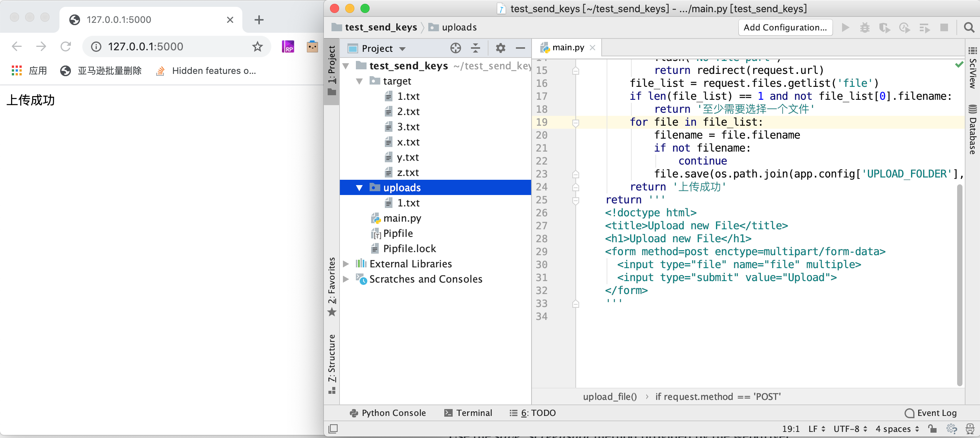Viewport: 980px width, 438px height.
Task: Collapse the test_send_keys project root
Action: [x=346, y=66]
